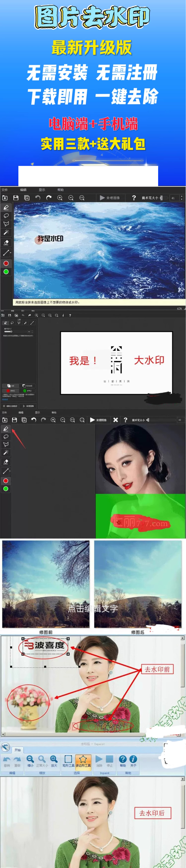Expand the line tool options beside ocean image
This screenshot has height=868, width=186.
tap(10, 252)
